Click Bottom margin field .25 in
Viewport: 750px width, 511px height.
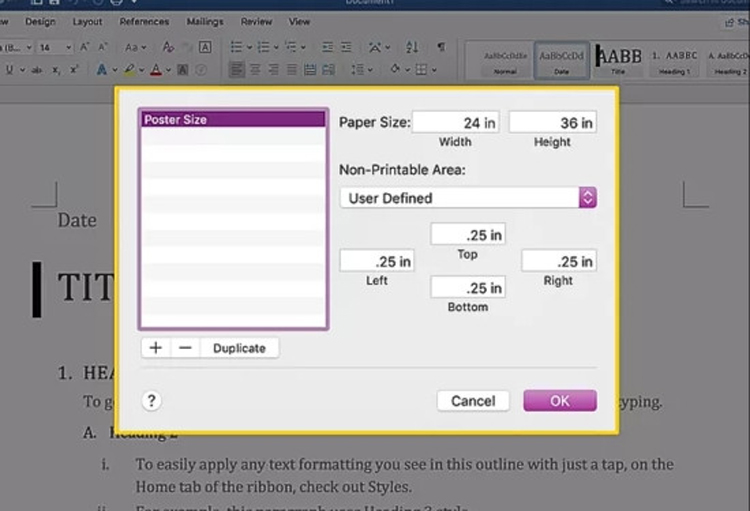[468, 287]
